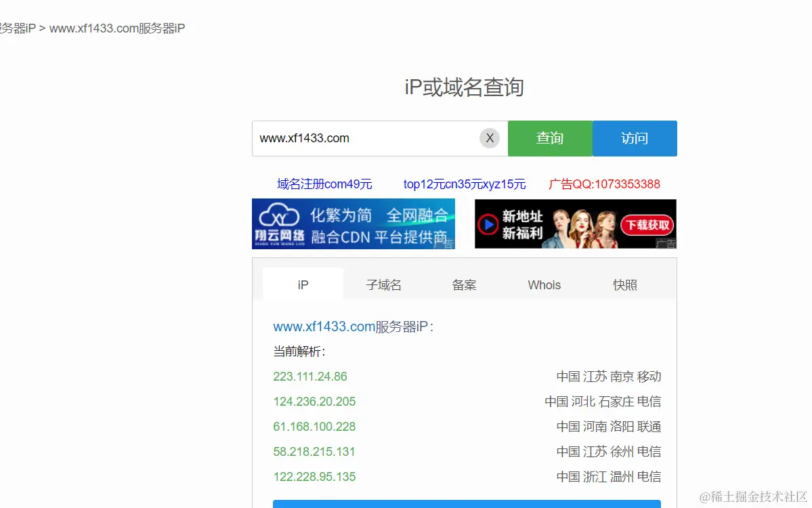This screenshot has width=812, height=508.
Task: Switch to the 子域名 tab
Action: tap(384, 284)
